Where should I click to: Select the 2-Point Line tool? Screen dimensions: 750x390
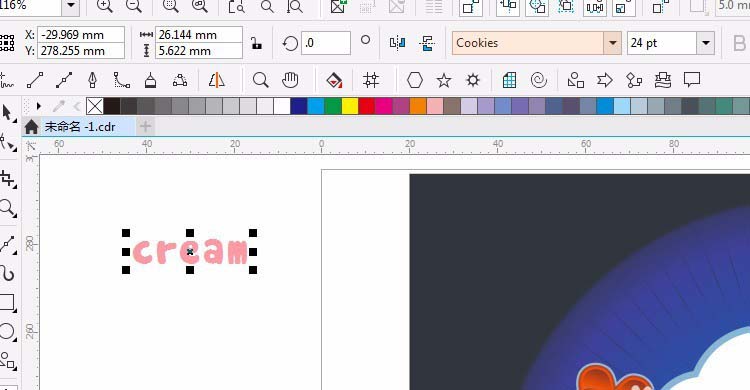tap(35, 80)
